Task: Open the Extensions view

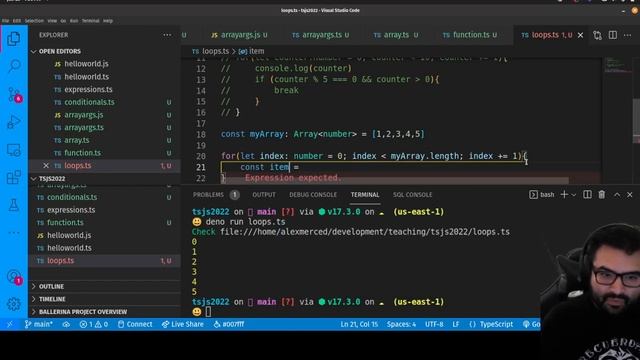Action: point(14,178)
